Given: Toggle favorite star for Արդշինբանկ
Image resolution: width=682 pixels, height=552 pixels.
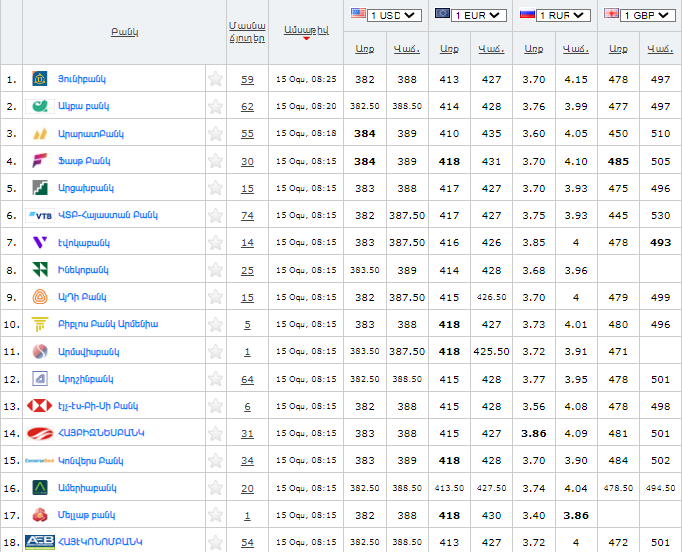Looking at the screenshot, I should click(x=215, y=379).
